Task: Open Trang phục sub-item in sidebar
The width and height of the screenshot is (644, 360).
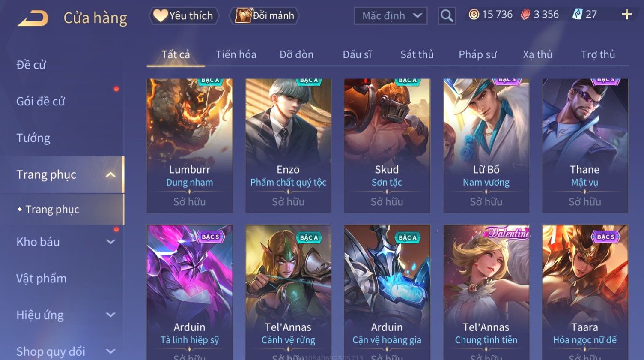Action: tap(52, 209)
